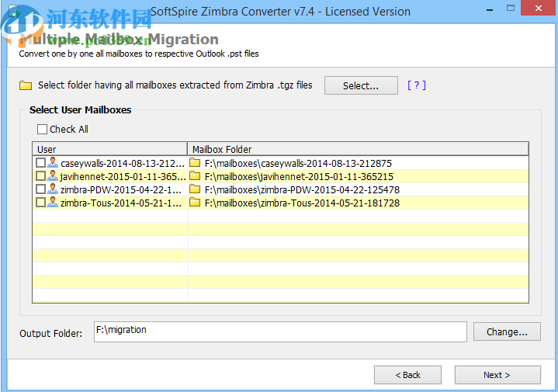
Task: Proceed with the Next > button
Action: click(497, 375)
